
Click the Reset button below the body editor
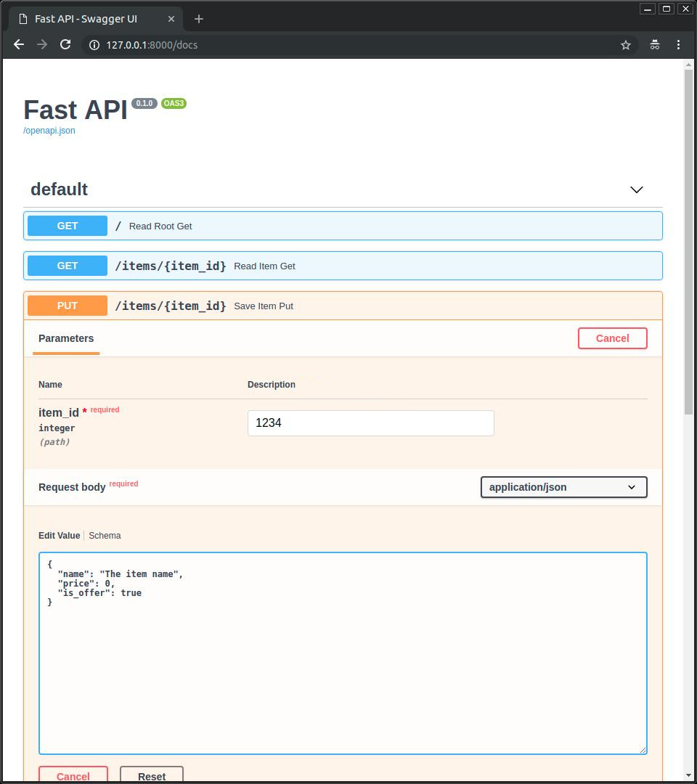151,776
